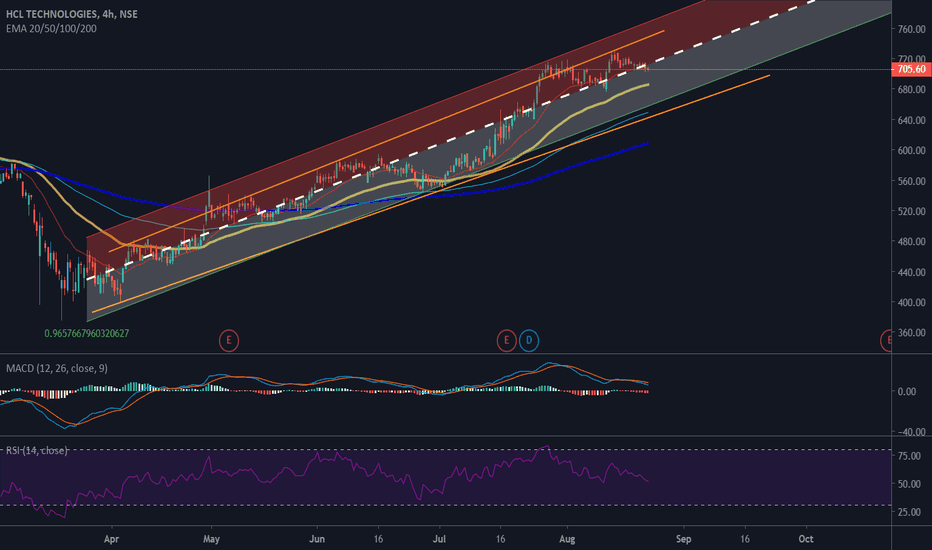This screenshot has width=932, height=550.
Task: Click the 640.00 price axis label
Action: pos(912,120)
